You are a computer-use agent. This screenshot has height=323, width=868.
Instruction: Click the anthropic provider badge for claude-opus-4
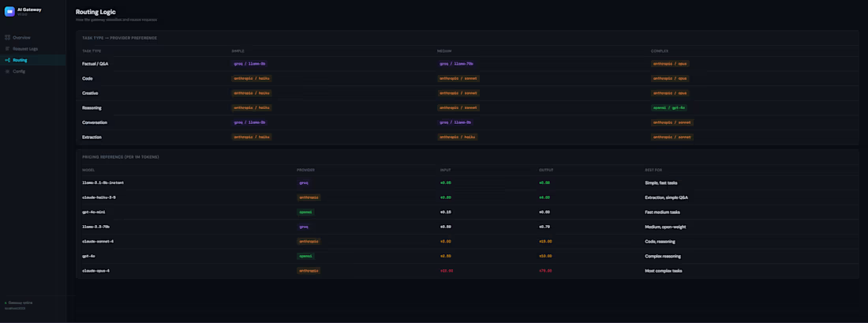309,271
